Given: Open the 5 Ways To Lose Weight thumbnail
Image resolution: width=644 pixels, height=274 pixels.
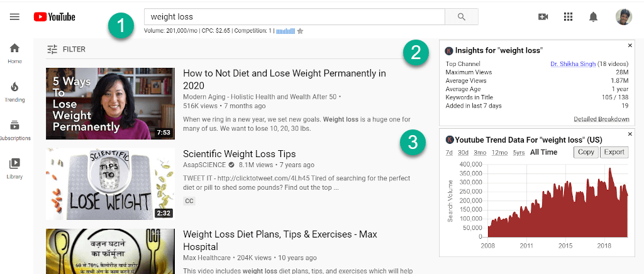Looking at the screenshot, I should click(111, 103).
